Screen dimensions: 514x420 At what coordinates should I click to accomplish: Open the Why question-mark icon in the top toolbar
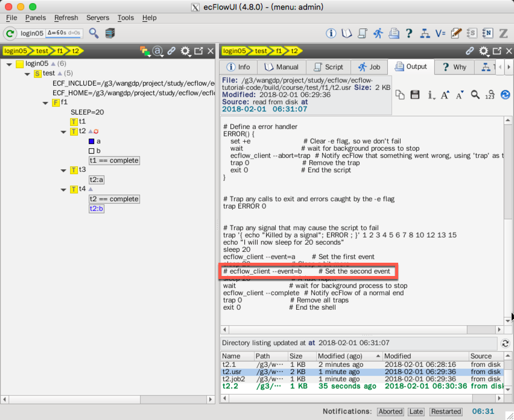(x=409, y=33)
